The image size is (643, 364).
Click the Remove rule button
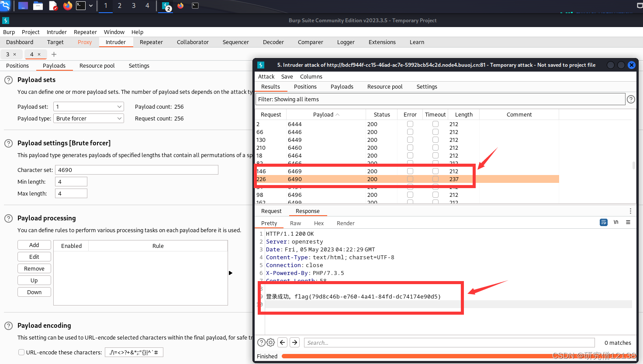(x=34, y=268)
